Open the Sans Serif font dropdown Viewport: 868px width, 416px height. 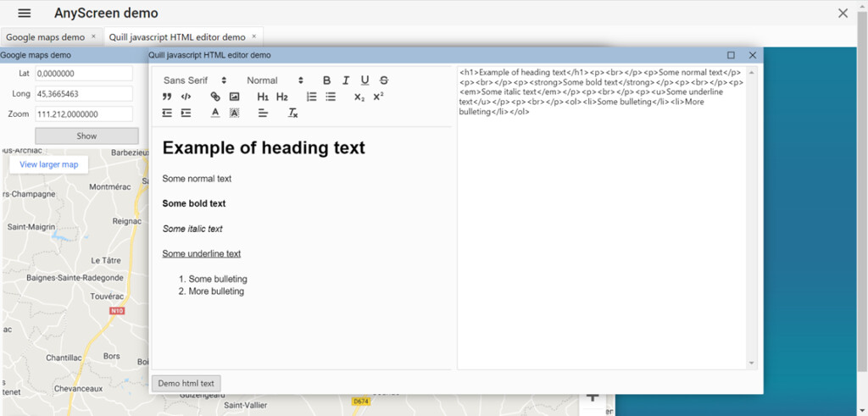(x=194, y=80)
